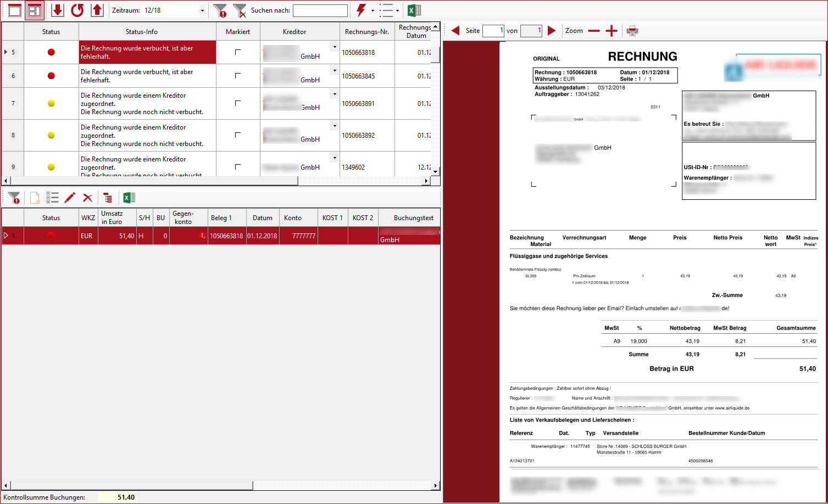Mark the checkbox for invoice 1349602

coord(238,167)
